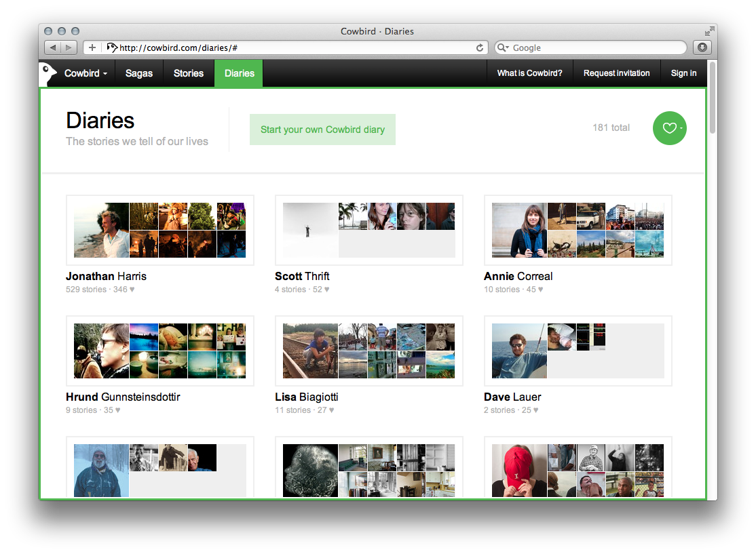Expand the Cowbird dropdown menu

click(86, 73)
